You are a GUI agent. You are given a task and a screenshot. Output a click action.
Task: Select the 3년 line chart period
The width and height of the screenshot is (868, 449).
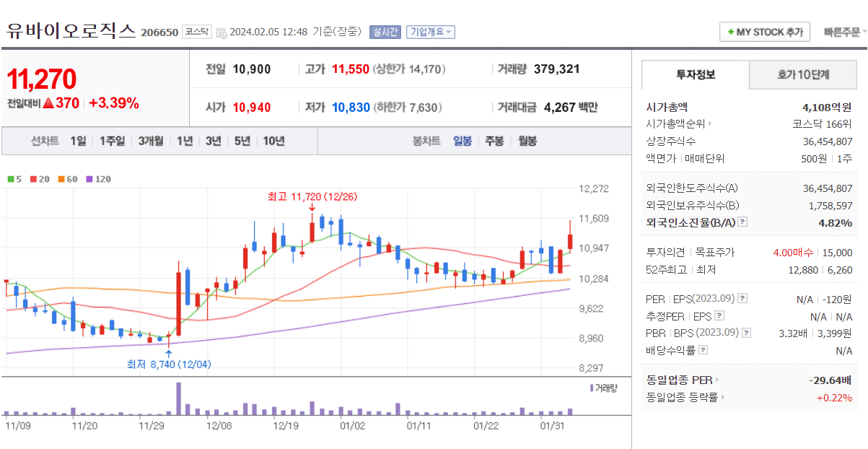[213, 141]
